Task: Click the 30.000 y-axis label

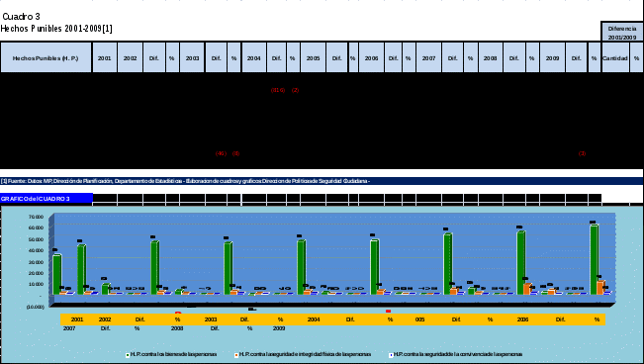Action: click(x=37, y=262)
